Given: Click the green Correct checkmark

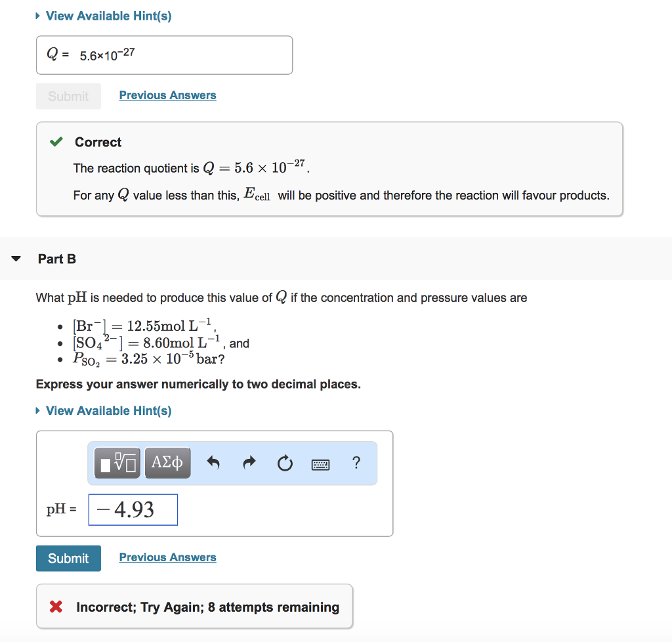Looking at the screenshot, I should pos(56,140).
